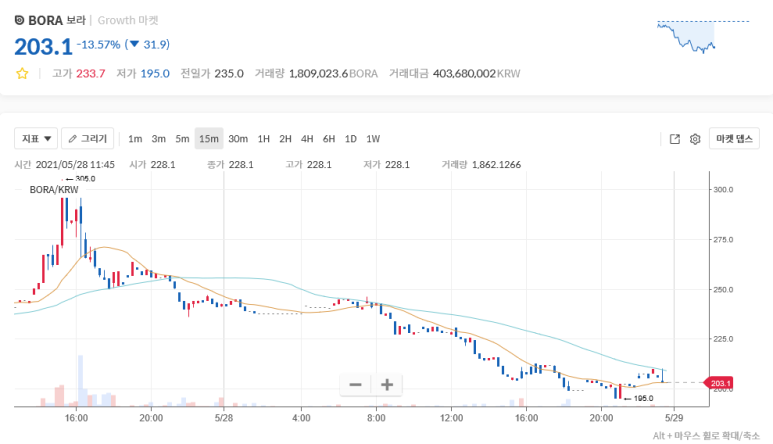Screen dimensions: 773x444
Task: Click the low price value 195.0
Action: click(x=155, y=74)
